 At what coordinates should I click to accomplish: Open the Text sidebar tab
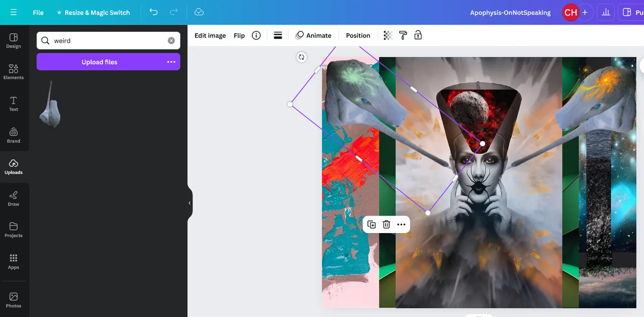tap(14, 103)
